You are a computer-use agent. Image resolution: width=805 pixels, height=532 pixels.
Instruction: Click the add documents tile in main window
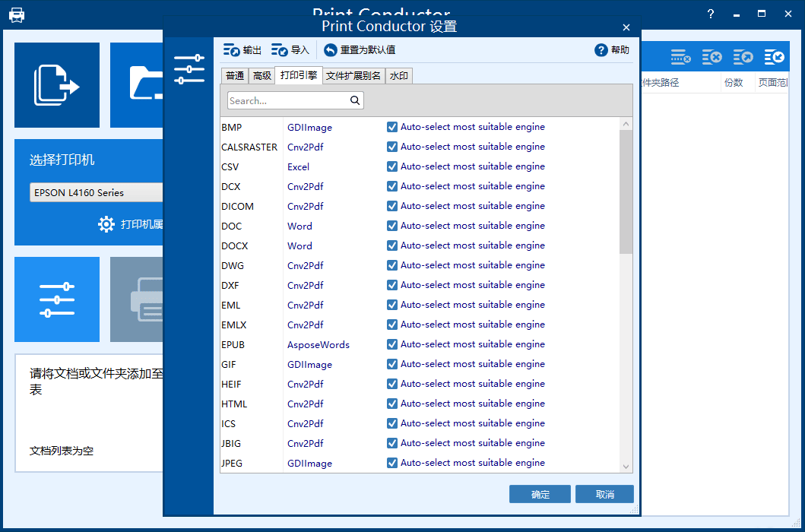57,85
